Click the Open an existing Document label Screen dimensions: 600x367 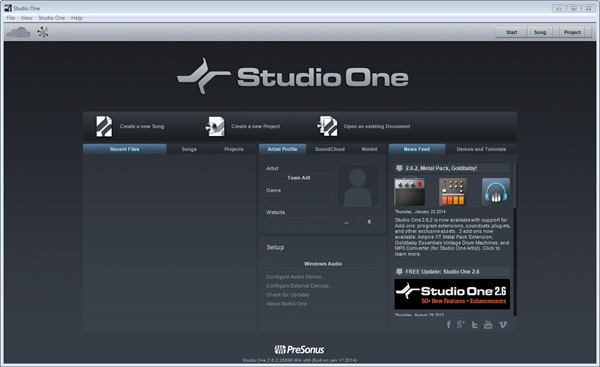[377, 126]
